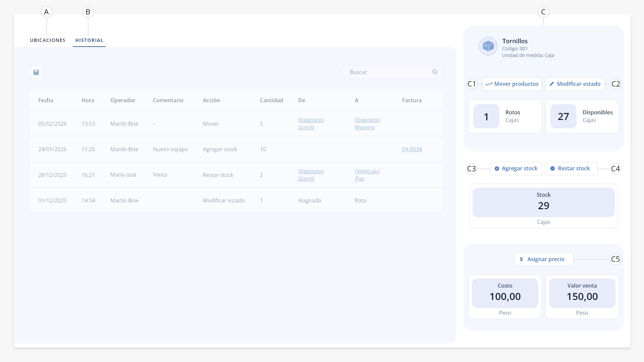
Task: Switch to the UBICACIONES tab
Action: point(48,40)
